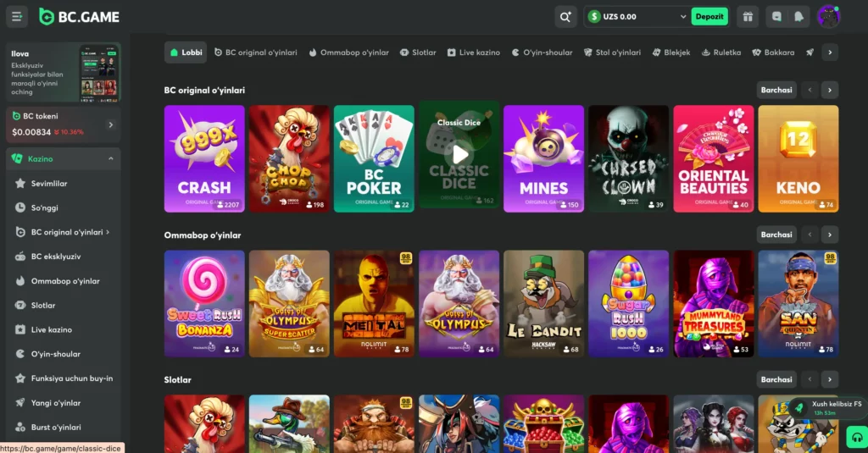Switch to the Live kazino tab
Image resolution: width=868 pixels, height=453 pixels.
pos(473,52)
